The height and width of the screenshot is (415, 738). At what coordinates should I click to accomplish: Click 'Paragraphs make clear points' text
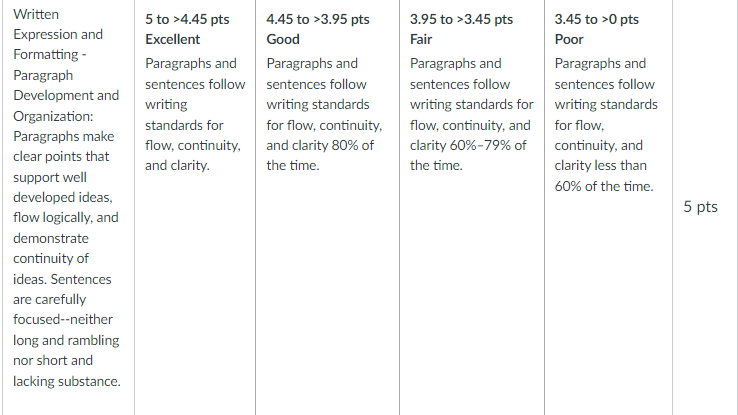pyautogui.click(x=64, y=146)
